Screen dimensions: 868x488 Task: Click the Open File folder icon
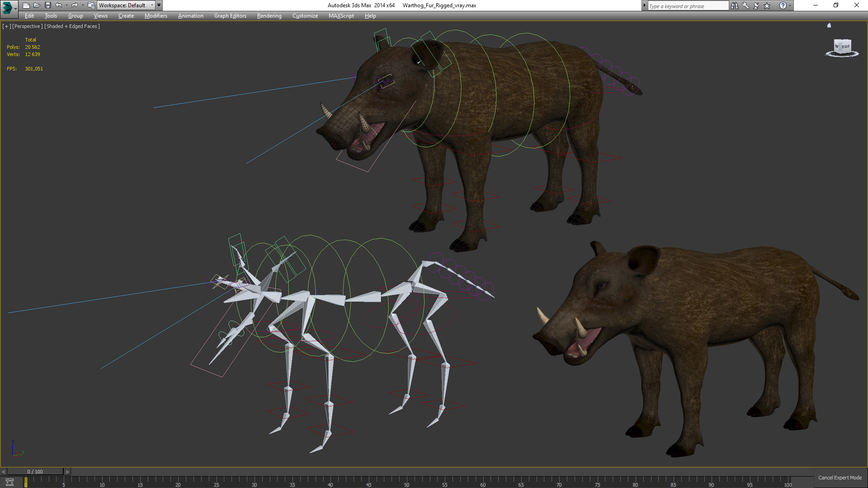point(37,5)
